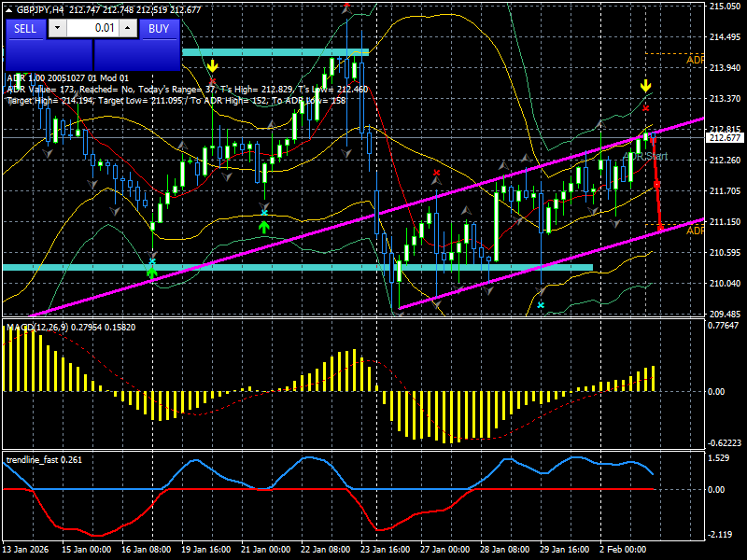Click the ADR Start label
Screen dimensions: 747x560
point(645,156)
